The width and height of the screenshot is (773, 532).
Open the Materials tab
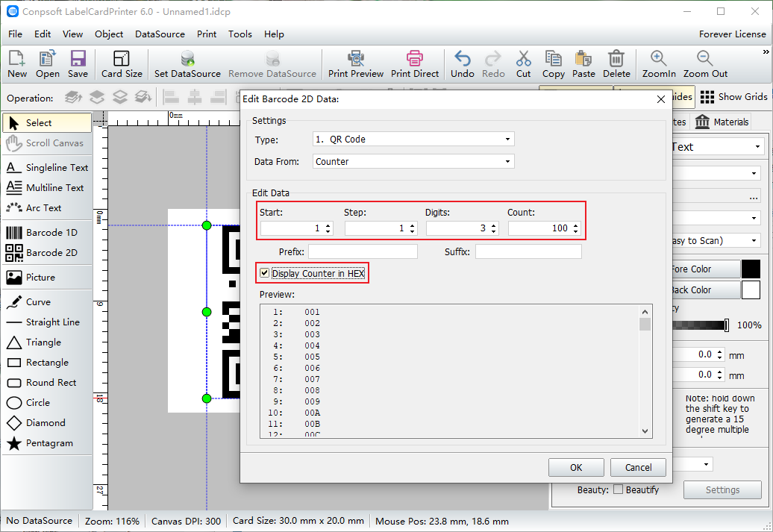(722, 122)
